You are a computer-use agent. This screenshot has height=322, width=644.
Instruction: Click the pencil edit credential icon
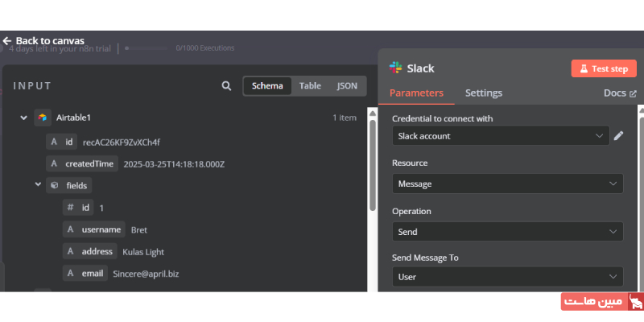618,136
